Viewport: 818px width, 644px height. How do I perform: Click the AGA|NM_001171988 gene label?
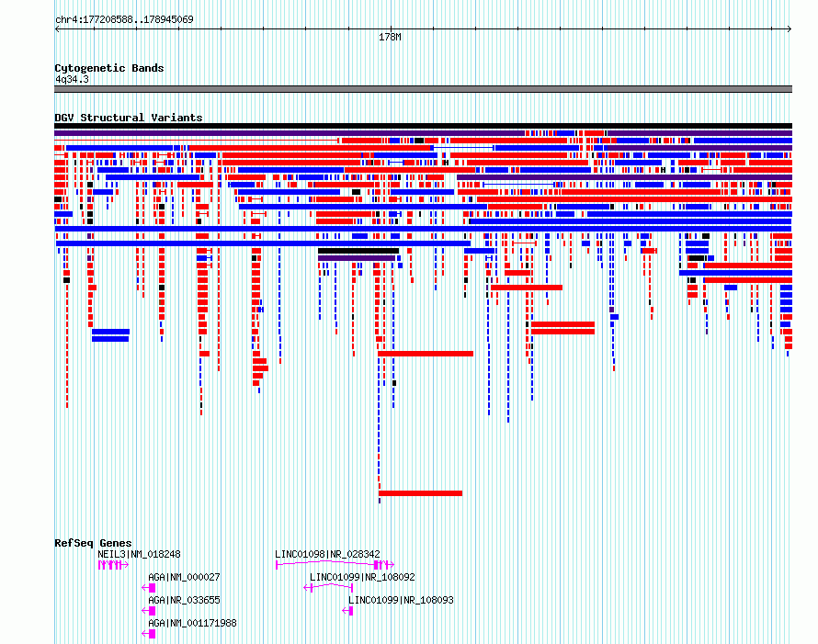(x=192, y=623)
